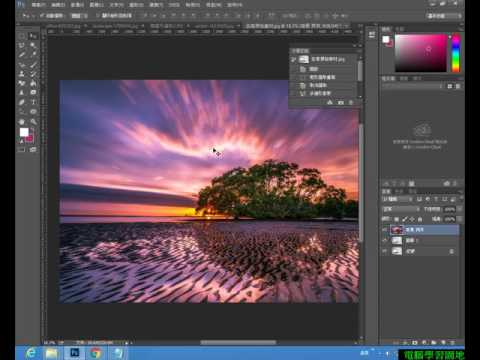The image size is (480, 360).
Task: Switch to the Swatches tab beside Color
Action: 400,29
